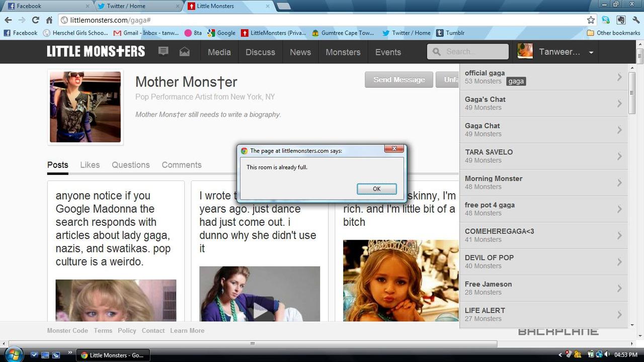644x362 pixels.
Task: Click the site Search field
Action: click(x=468, y=51)
